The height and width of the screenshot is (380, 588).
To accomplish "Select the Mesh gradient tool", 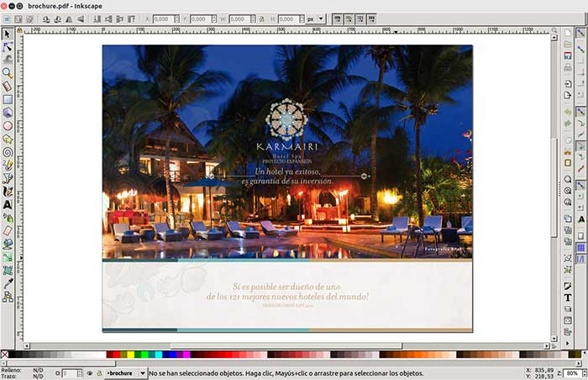I will 7,271.
